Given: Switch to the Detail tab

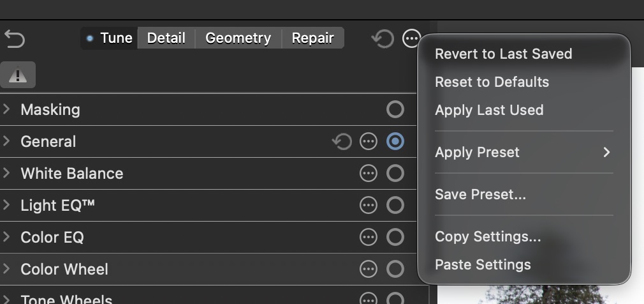Looking at the screenshot, I should [x=166, y=38].
